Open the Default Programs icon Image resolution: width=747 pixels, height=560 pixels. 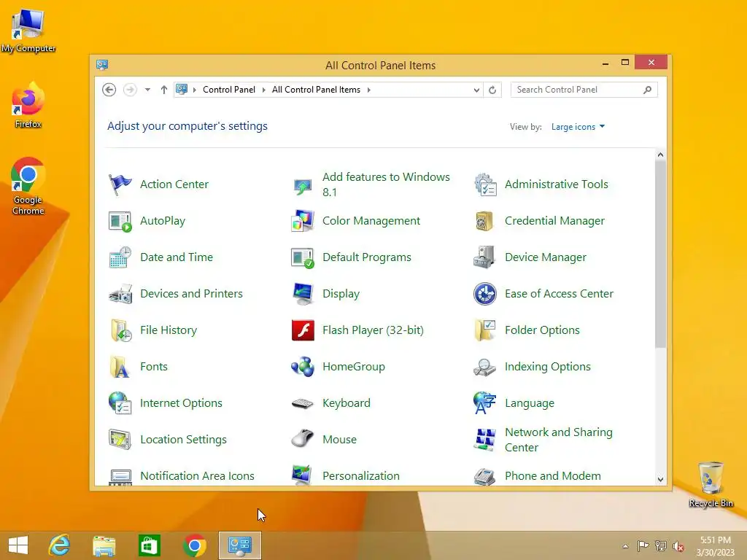click(x=303, y=257)
